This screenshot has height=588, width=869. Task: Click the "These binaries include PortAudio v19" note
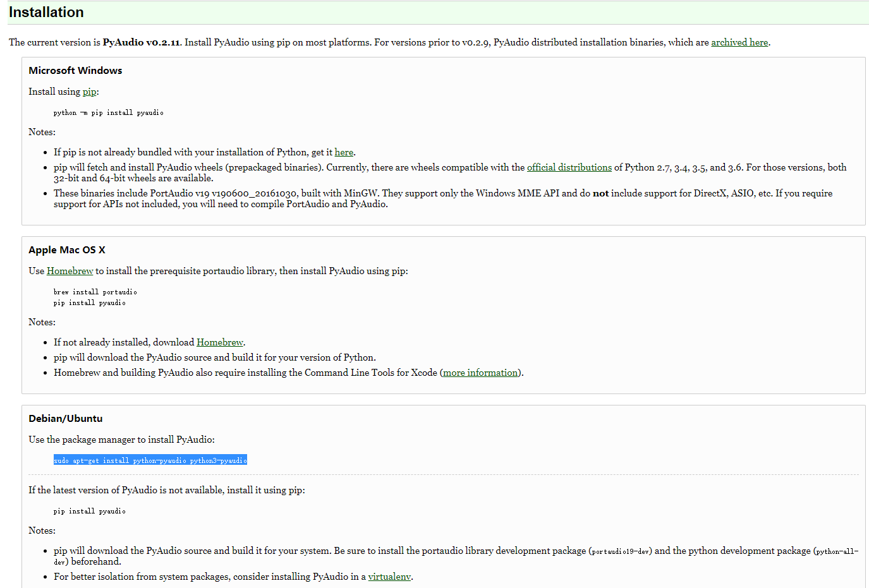(443, 198)
